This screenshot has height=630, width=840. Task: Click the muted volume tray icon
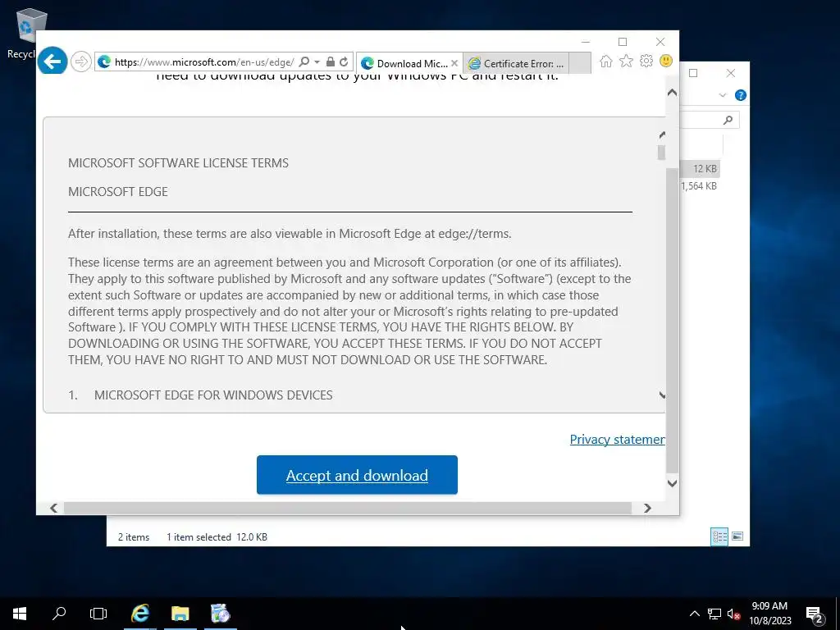tap(733, 614)
